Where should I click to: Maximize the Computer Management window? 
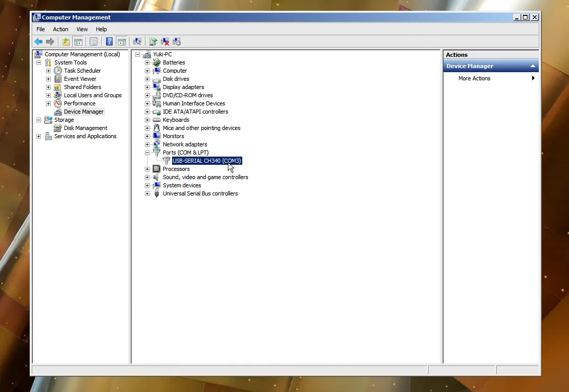click(x=525, y=17)
